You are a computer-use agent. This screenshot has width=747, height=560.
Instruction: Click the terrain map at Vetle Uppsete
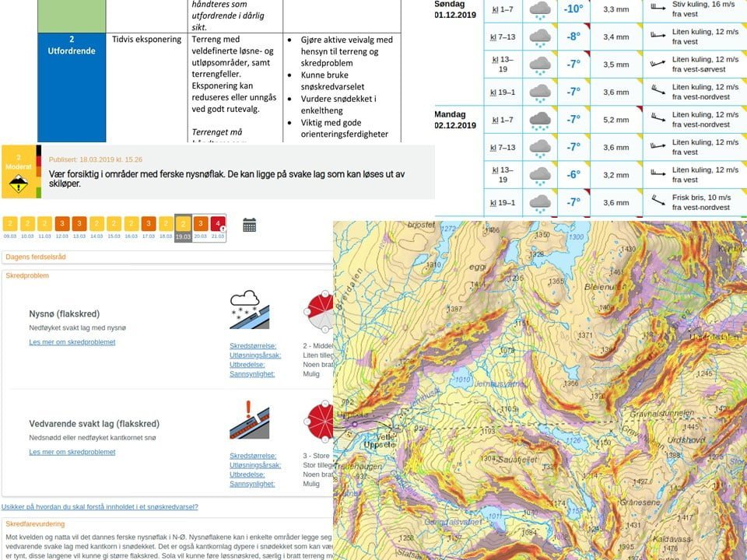pos(379,440)
